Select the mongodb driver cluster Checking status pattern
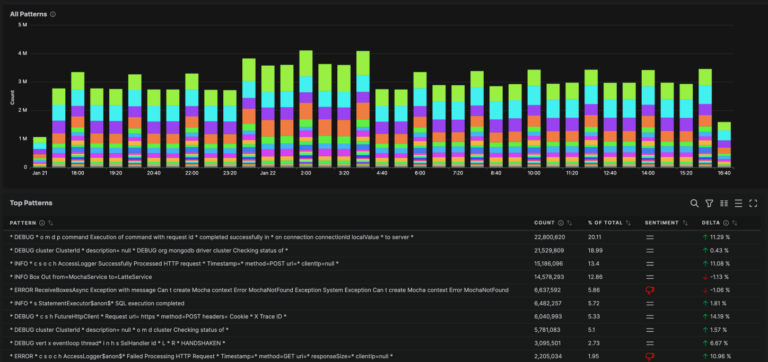Viewport: 768px width, 362px height. click(x=149, y=250)
